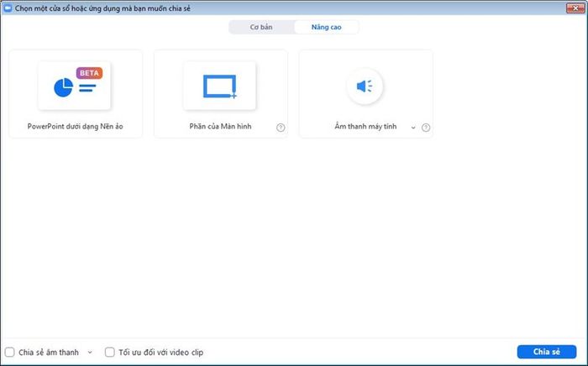Enable the Chia sẻ âm thanh checkbox

click(x=10, y=352)
